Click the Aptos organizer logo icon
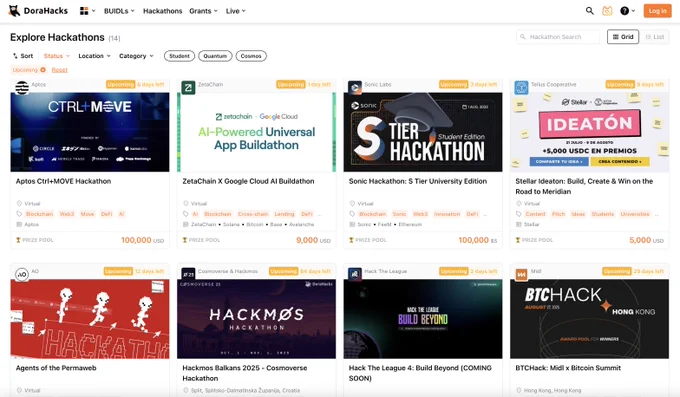This screenshot has width=680, height=397. (22, 87)
